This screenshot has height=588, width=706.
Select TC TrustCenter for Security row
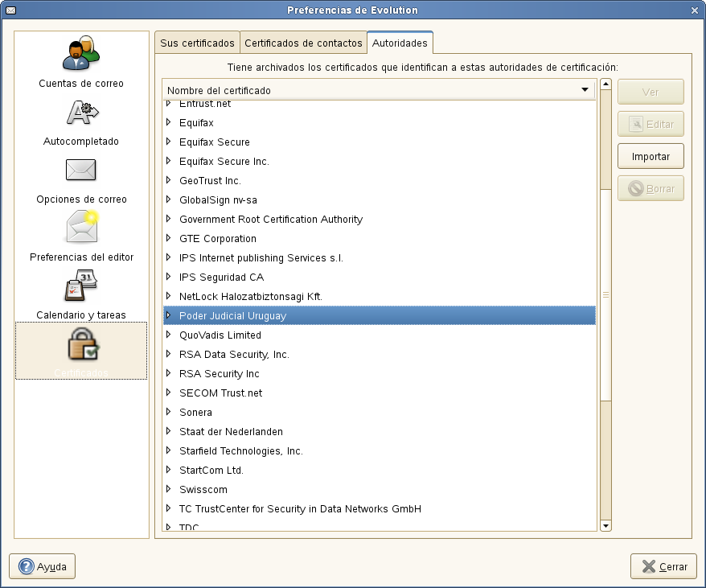(x=379, y=508)
